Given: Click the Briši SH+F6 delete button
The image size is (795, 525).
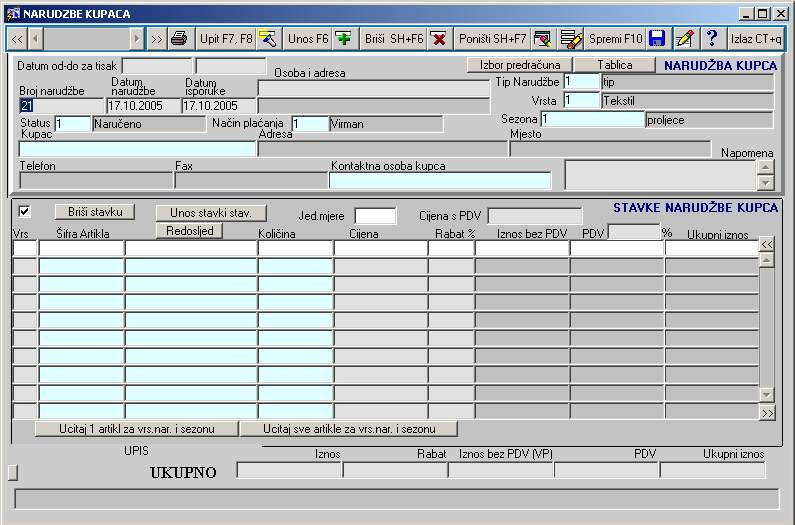Looking at the screenshot, I should point(394,39).
